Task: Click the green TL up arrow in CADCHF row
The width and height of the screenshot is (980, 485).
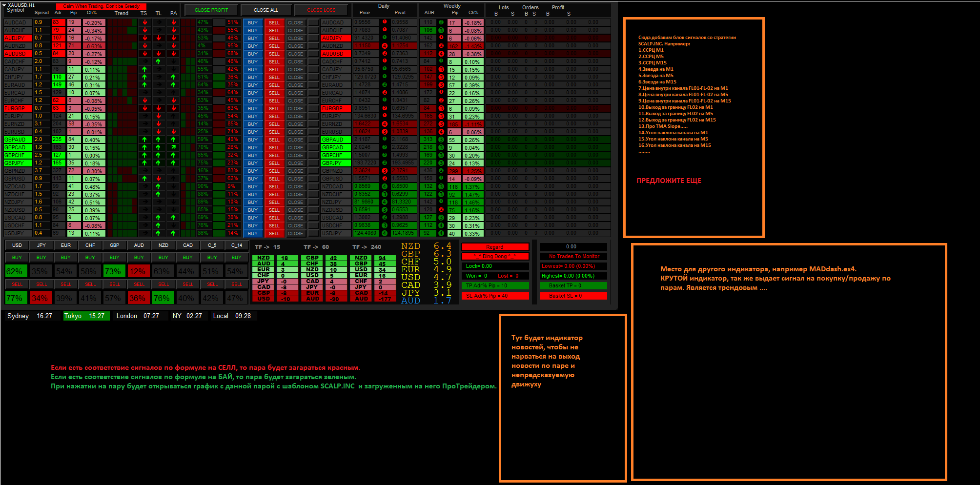Action: point(158,61)
